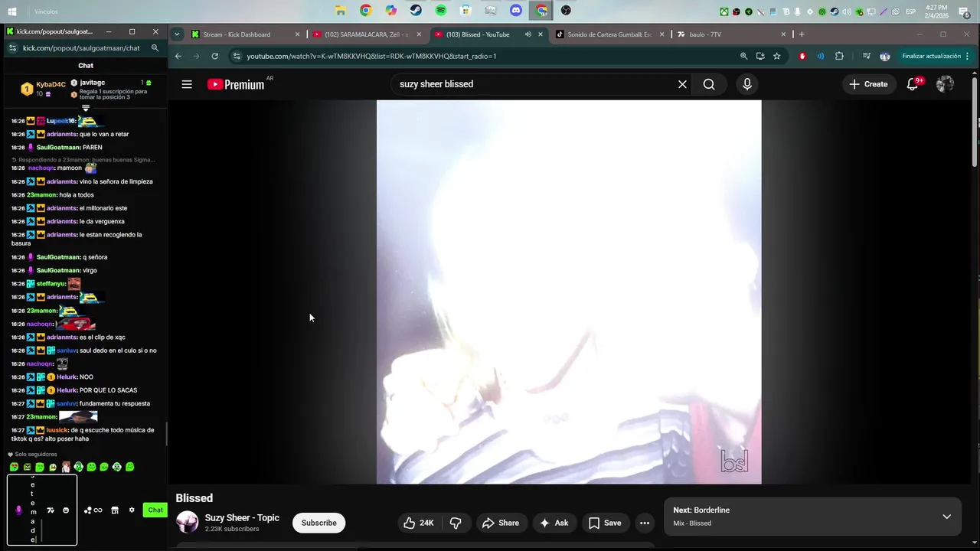This screenshot has height=551, width=980.
Task: Open Discord from the taskbar
Action: click(x=516, y=11)
